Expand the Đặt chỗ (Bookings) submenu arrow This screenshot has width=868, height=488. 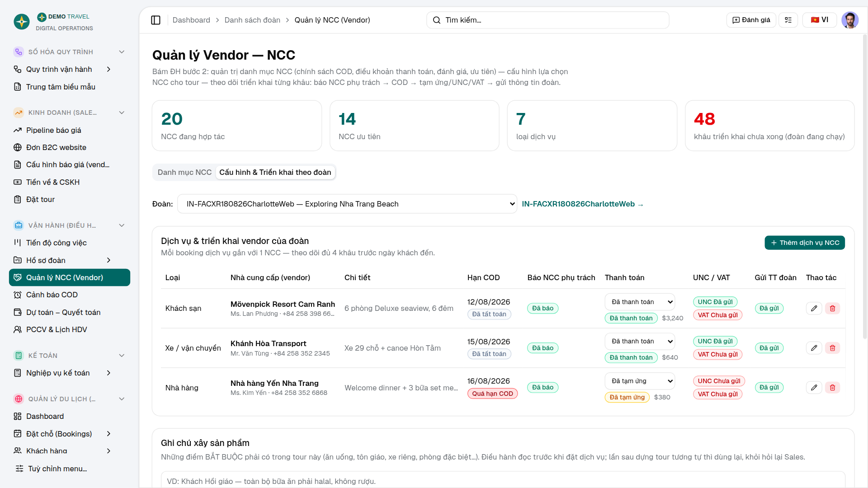(x=108, y=434)
